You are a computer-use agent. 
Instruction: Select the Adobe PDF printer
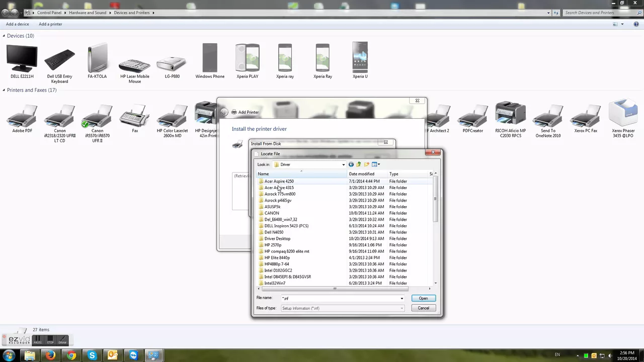click(22, 118)
